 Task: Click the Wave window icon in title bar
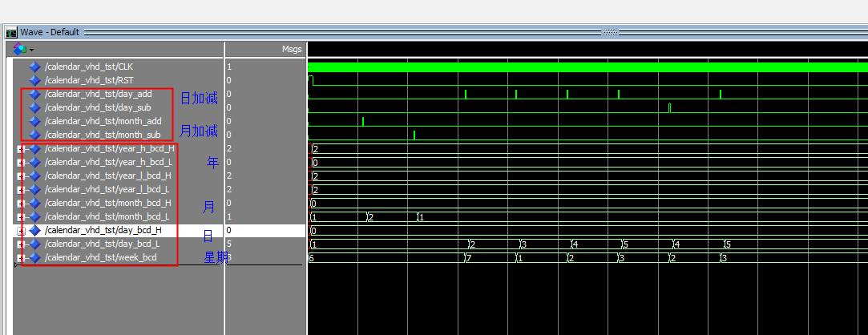click(x=11, y=32)
